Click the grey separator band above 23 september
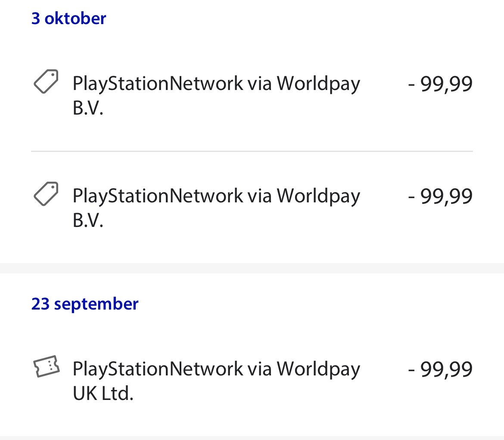This screenshot has width=504, height=440. (252, 268)
